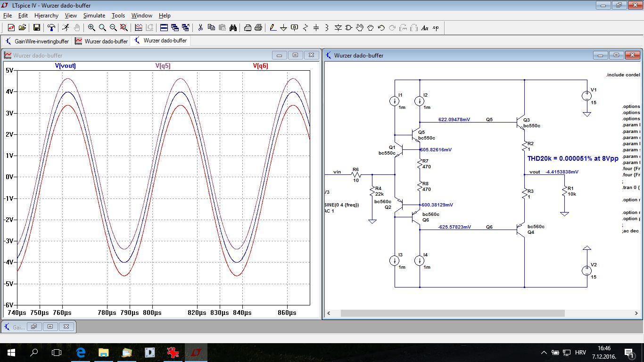Restore the minimized GainWire window

[34, 326]
